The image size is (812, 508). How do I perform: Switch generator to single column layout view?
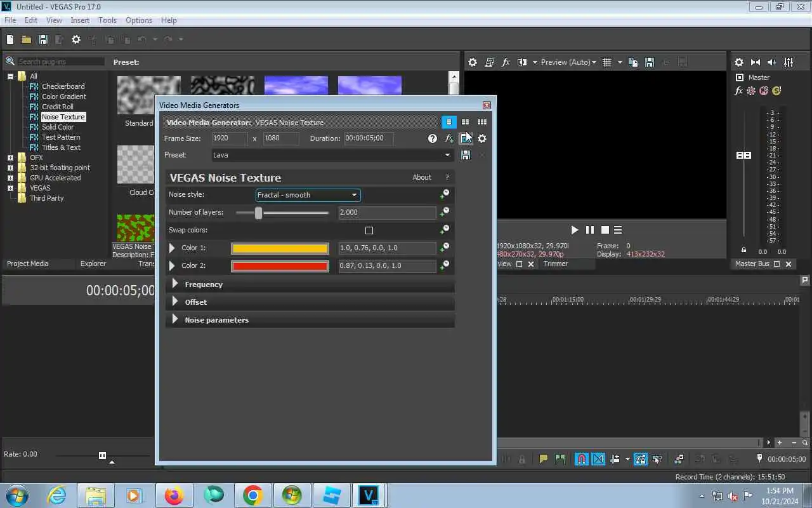[449, 122]
